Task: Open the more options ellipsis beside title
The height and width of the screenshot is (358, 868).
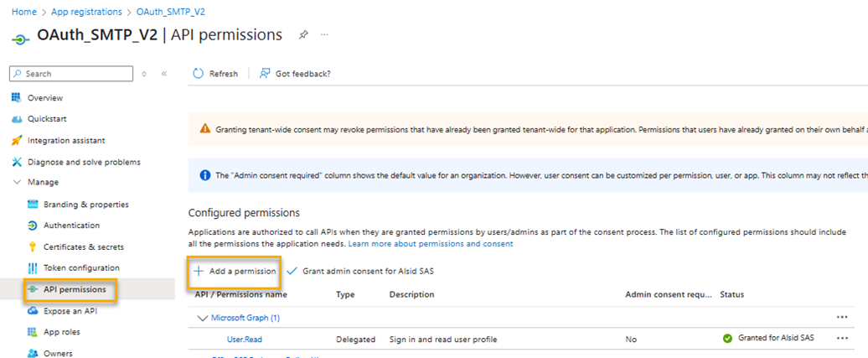Action: tap(324, 34)
